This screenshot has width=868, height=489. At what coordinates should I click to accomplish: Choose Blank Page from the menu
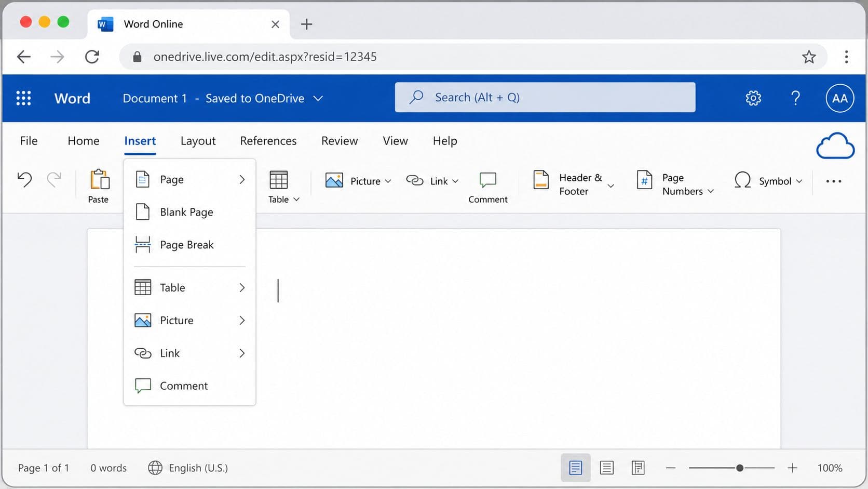tap(189, 212)
